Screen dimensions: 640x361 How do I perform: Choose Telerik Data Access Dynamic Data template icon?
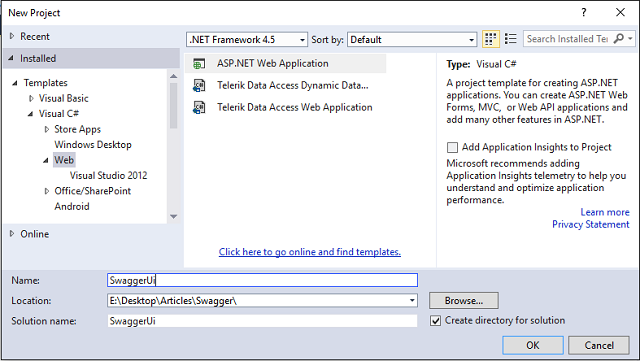[199, 85]
